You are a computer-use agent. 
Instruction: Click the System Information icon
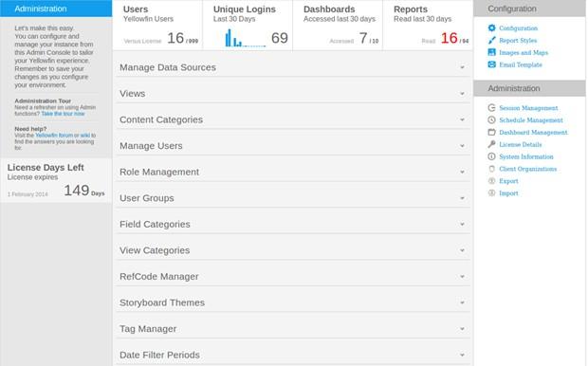click(x=491, y=156)
